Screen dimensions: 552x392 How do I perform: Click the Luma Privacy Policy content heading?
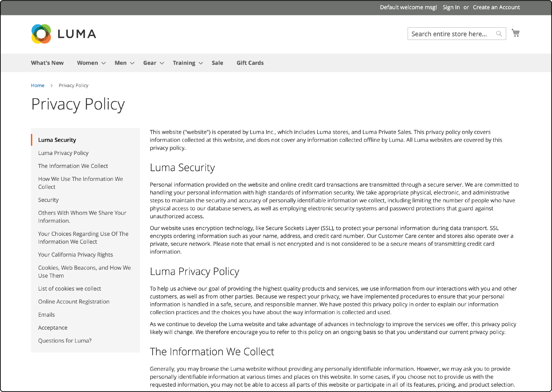point(194,272)
